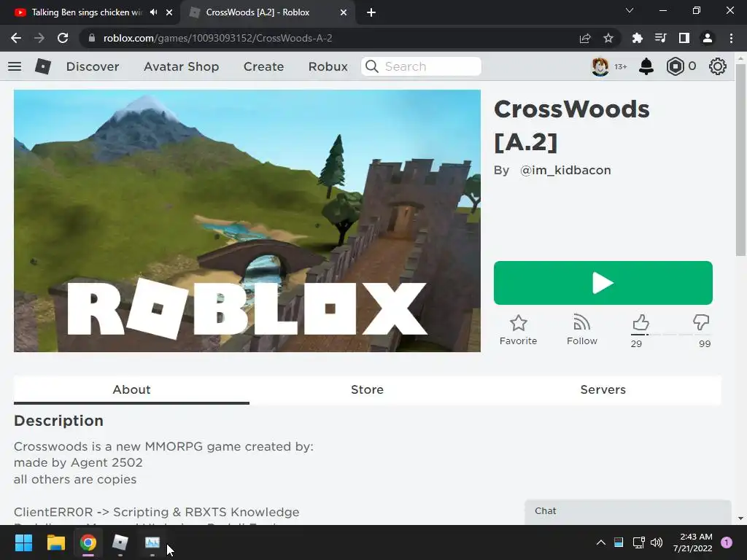
Task: Open the Roblox app taskbar icon
Action: click(120, 542)
